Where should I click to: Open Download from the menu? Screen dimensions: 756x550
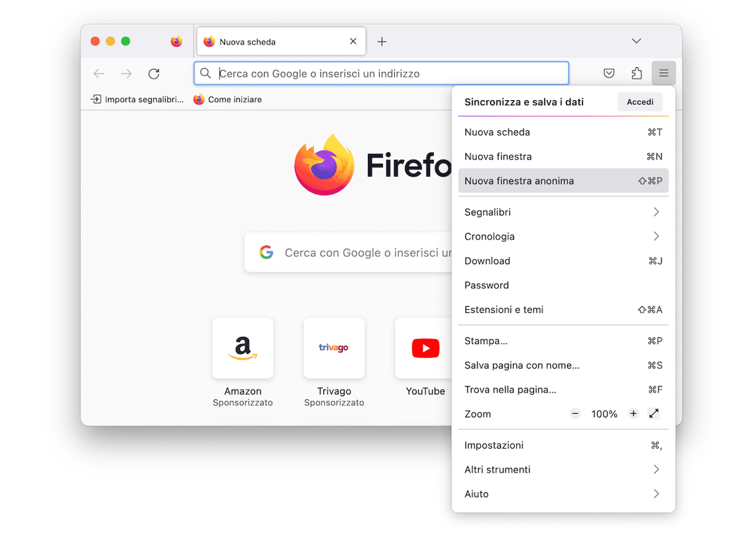pyautogui.click(x=563, y=261)
